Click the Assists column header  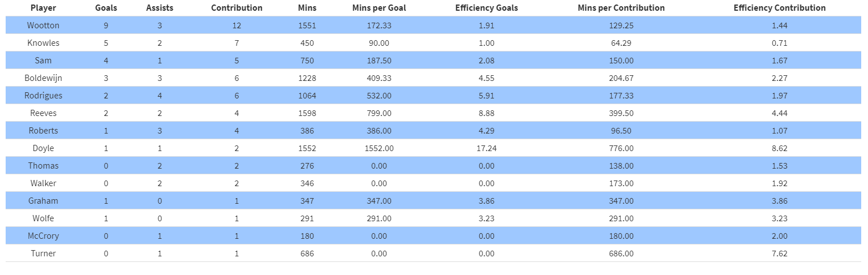[x=160, y=8]
